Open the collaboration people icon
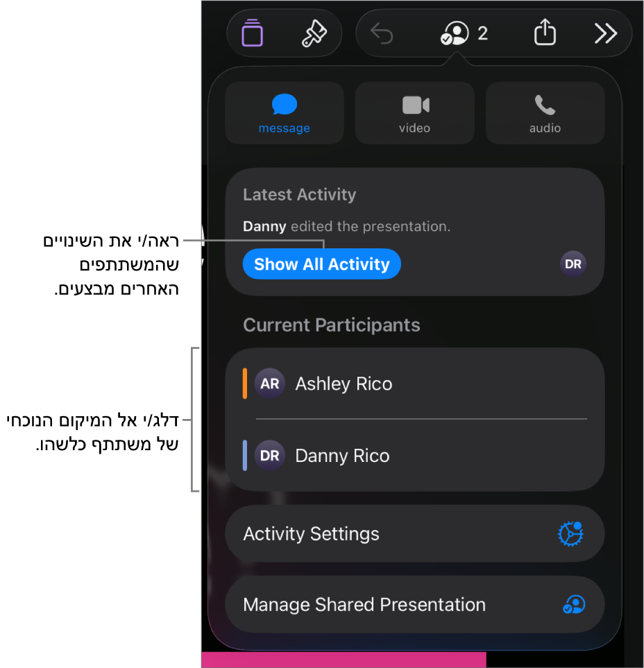This screenshot has width=644, height=668. coord(455,33)
